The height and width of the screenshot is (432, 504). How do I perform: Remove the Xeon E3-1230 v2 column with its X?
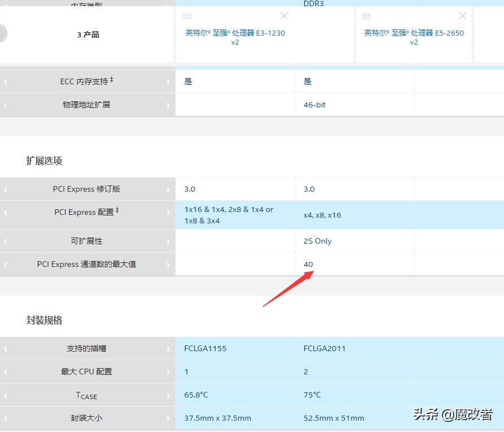pos(284,16)
